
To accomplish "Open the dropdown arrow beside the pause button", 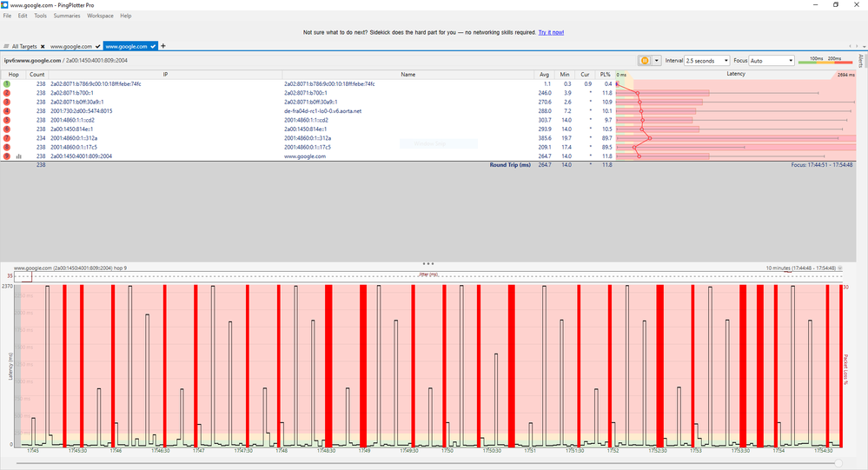I will [657, 60].
